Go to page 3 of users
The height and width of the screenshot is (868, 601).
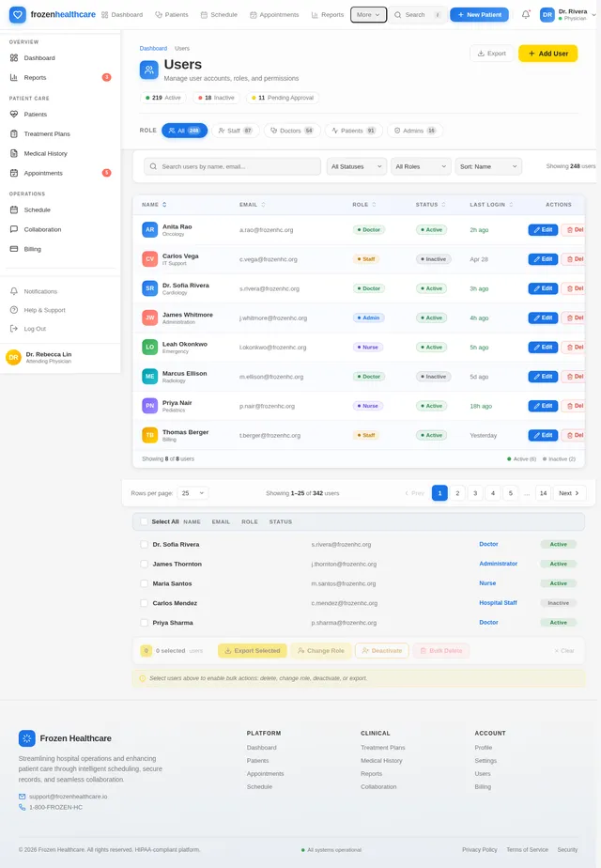coord(475,493)
